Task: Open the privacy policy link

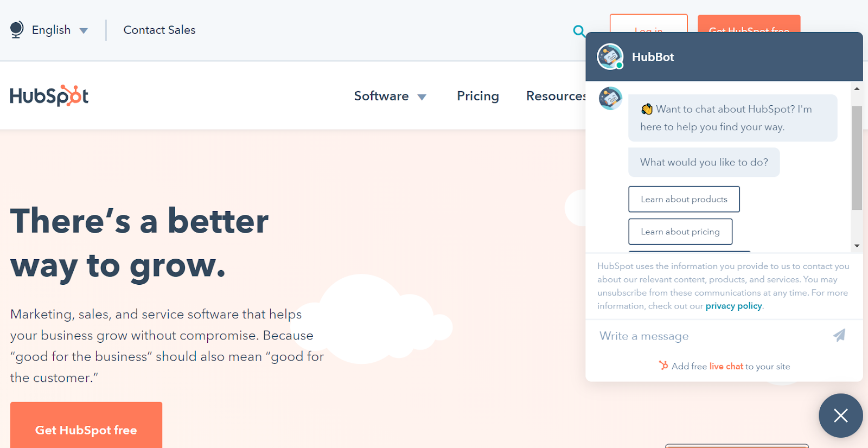Action: [733, 306]
